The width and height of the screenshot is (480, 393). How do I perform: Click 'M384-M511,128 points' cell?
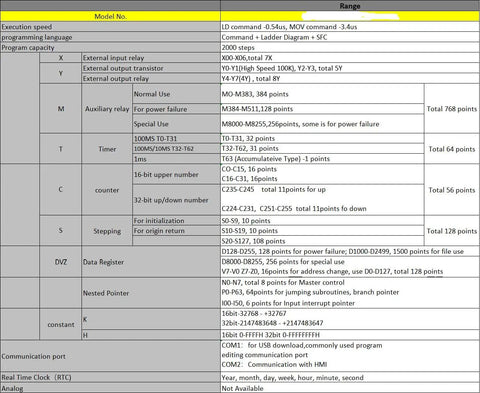pos(322,109)
